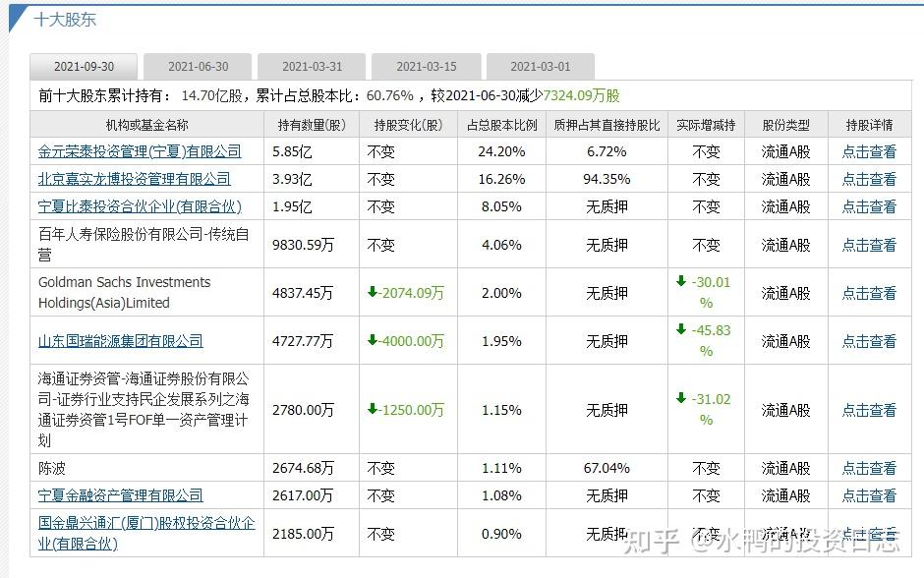Click the Goldman Sachs Investments Holdings name
Image resolution: width=924 pixels, height=578 pixels.
point(124,292)
